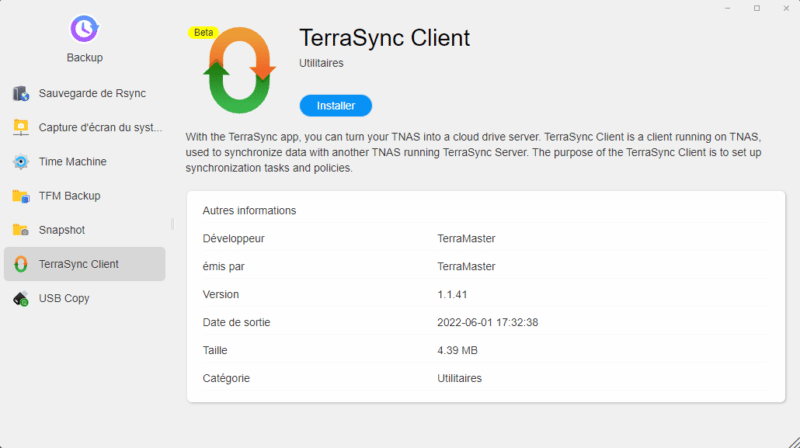Click the Capture d'écran du système icon
Image resolution: width=800 pixels, height=448 pixels.
pyautogui.click(x=21, y=128)
